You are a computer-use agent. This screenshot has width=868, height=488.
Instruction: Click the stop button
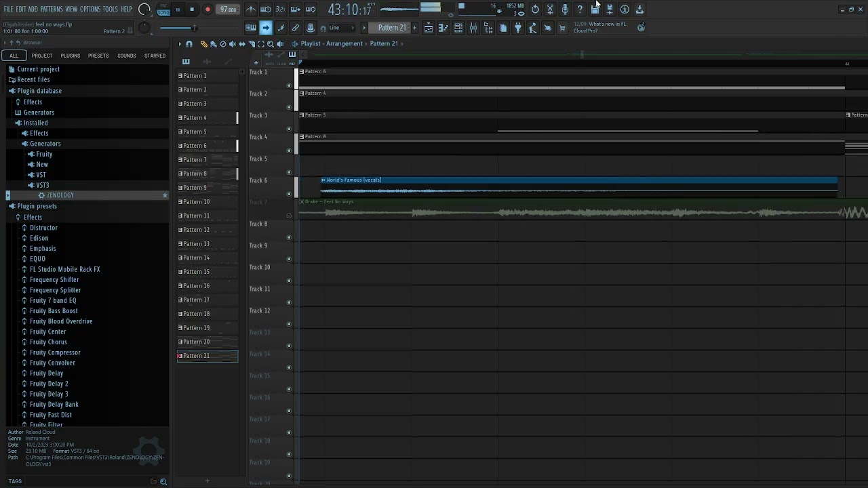pos(193,9)
